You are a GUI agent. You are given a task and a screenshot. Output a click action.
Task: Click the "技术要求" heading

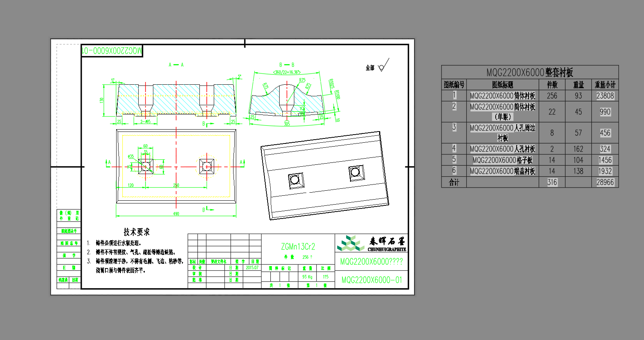[x=136, y=232]
